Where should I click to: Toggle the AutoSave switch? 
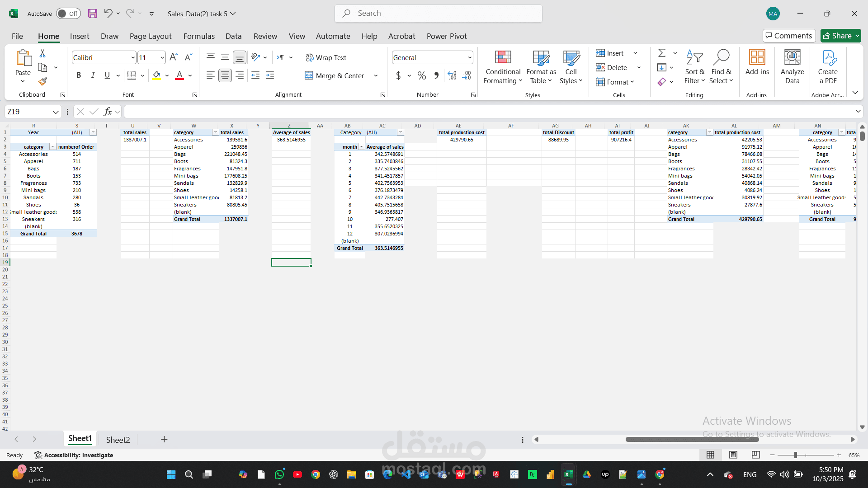[68, 14]
